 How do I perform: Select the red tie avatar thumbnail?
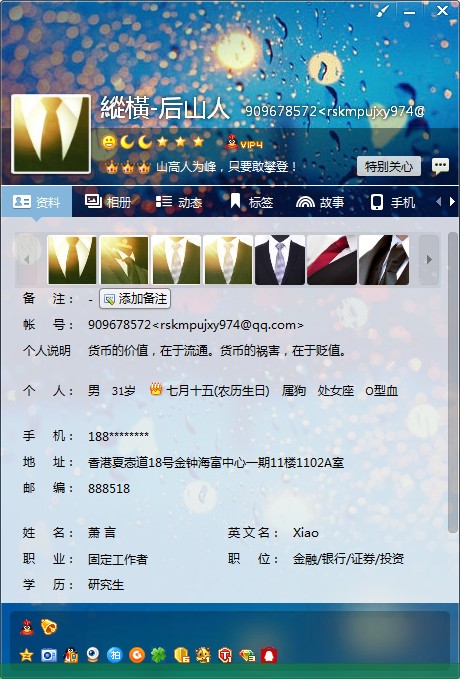pyautogui.click(x=332, y=260)
